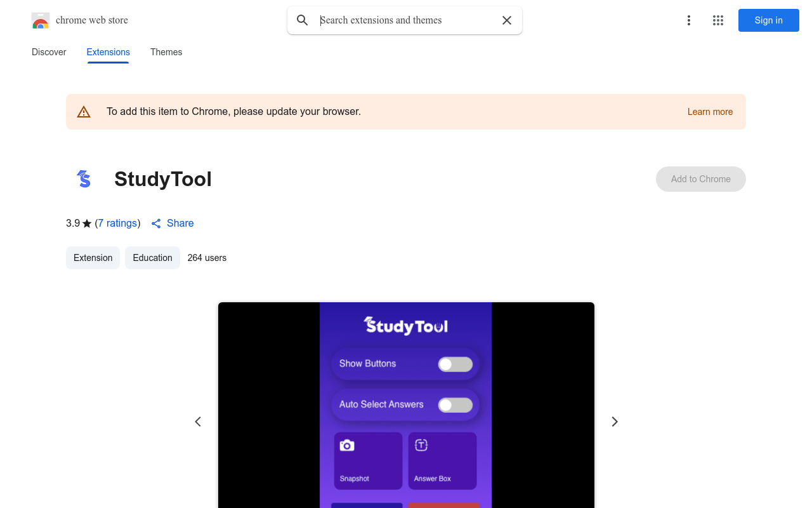Go to the next screenshot with the right arrow
812x508 pixels.
(614, 422)
